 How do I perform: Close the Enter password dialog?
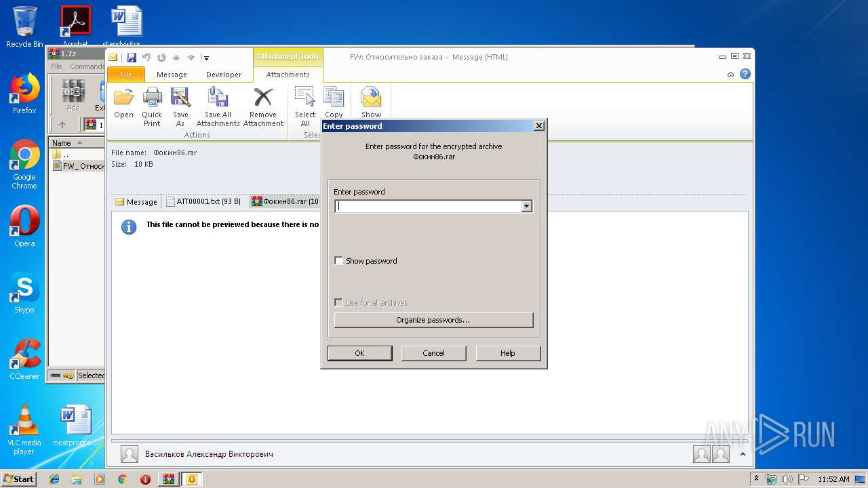coord(539,126)
